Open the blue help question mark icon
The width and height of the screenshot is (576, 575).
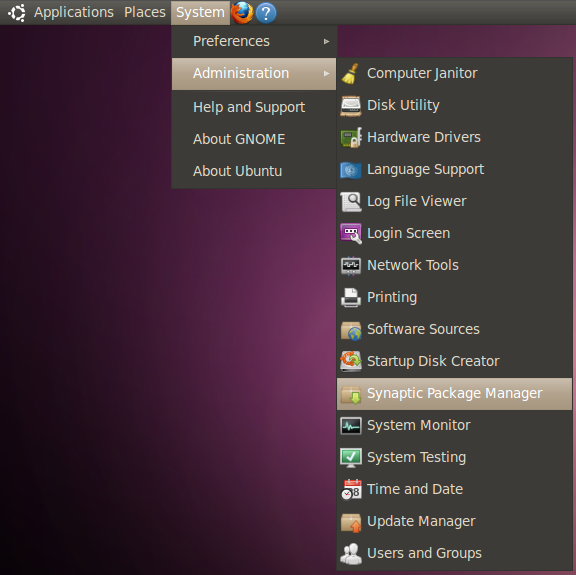tap(266, 13)
